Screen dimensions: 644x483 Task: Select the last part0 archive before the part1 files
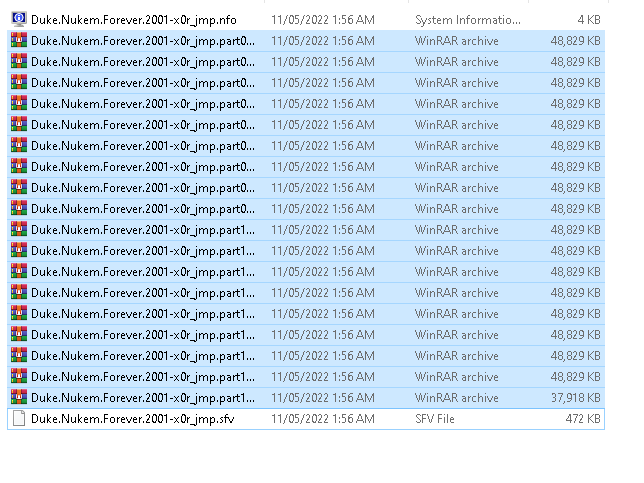point(143,209)
